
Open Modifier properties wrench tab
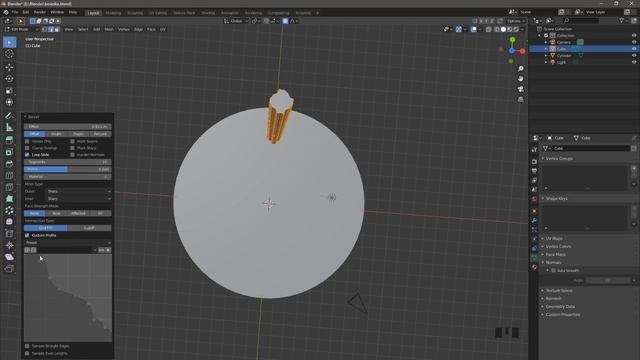click(534, 220)
